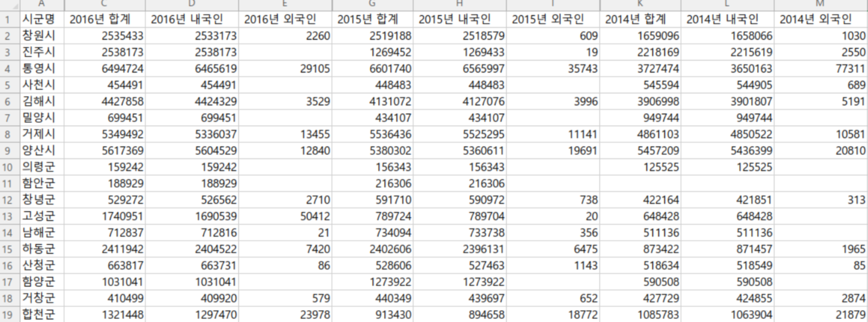Select the 진주시 cell
Screen dimensions: 868x322
click(41, 52)
